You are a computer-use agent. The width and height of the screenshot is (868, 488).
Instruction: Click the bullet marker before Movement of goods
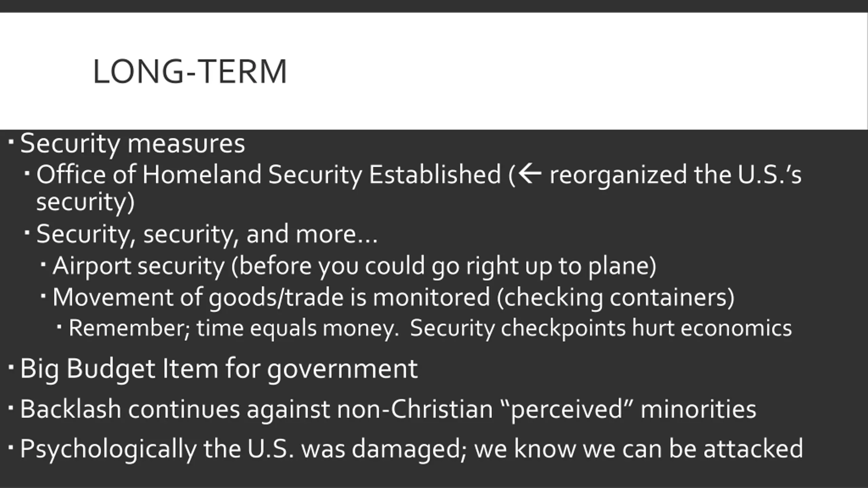coord(43,296)
